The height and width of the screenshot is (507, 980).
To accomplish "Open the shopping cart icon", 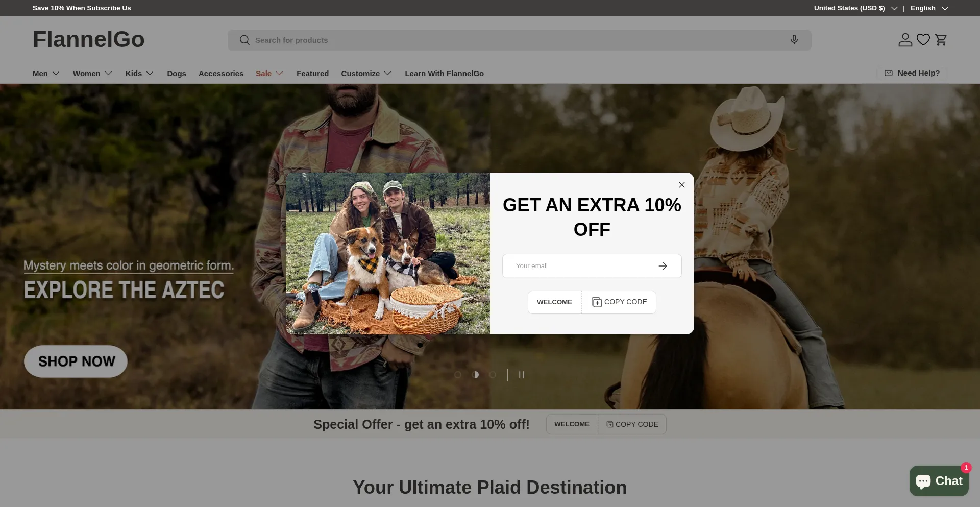I will click(x=941, y=40).
